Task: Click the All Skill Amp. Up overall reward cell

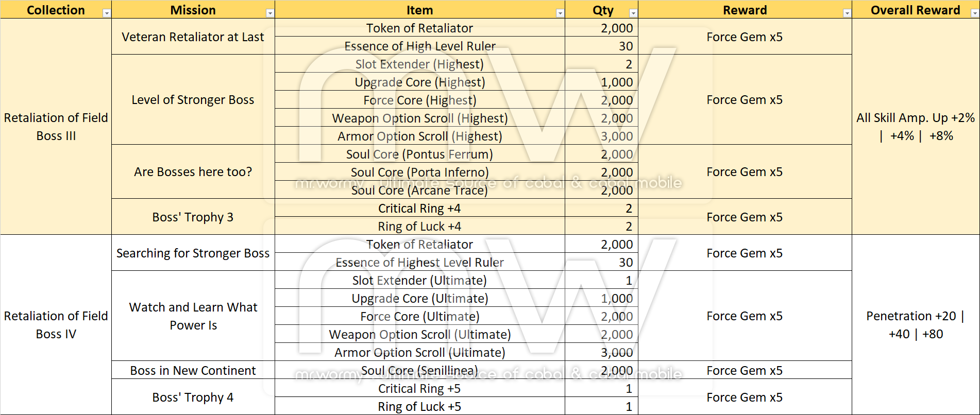Action: 915,127
